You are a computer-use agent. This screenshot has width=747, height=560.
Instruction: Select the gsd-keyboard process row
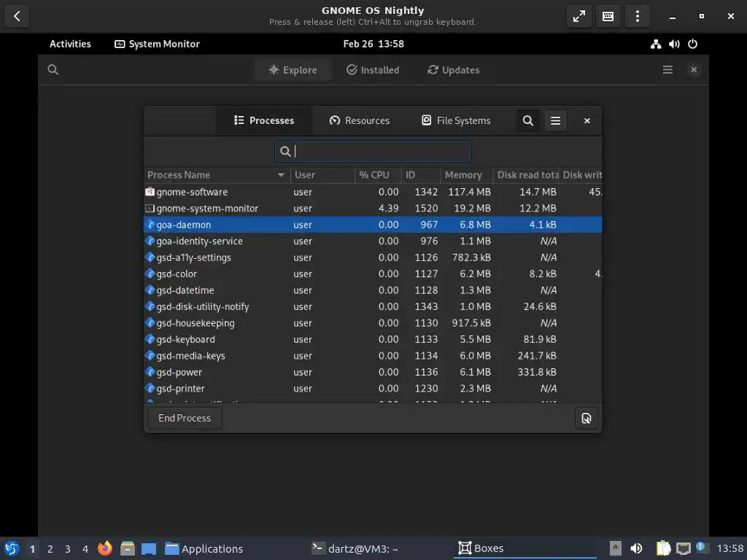point(373,340)
